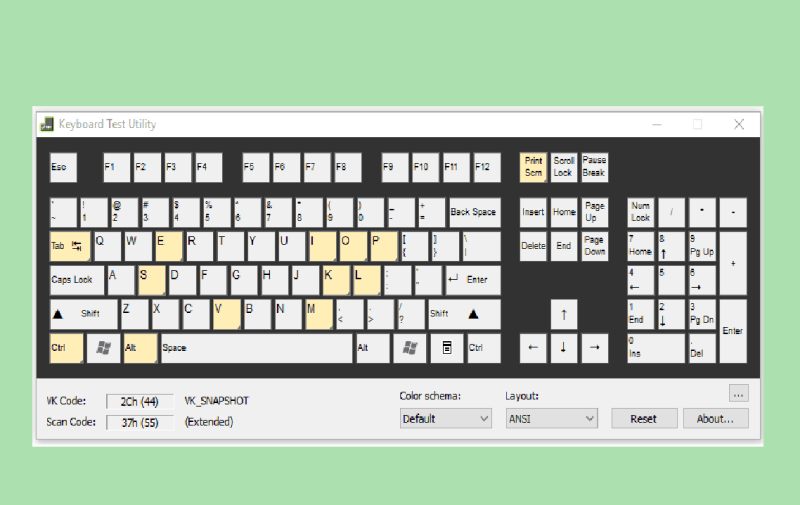Click the highlighted Print Scrn key

[533, 167]
